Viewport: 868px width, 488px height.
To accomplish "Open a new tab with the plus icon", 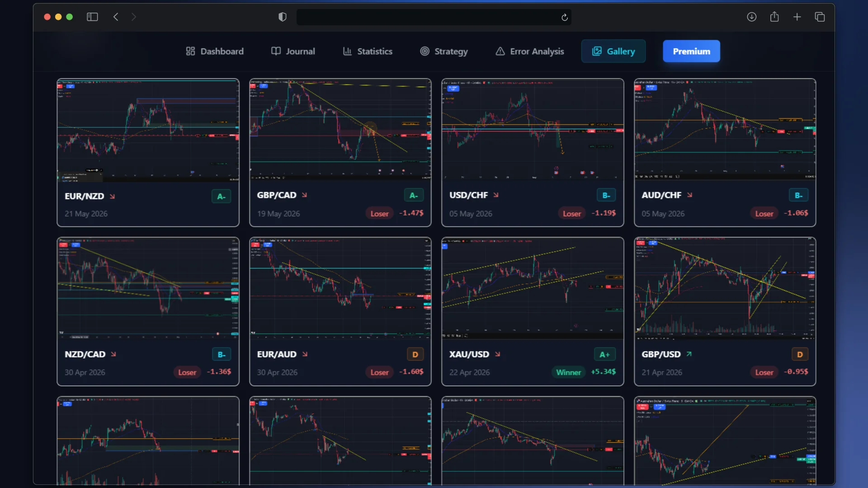I will [797, 17].
